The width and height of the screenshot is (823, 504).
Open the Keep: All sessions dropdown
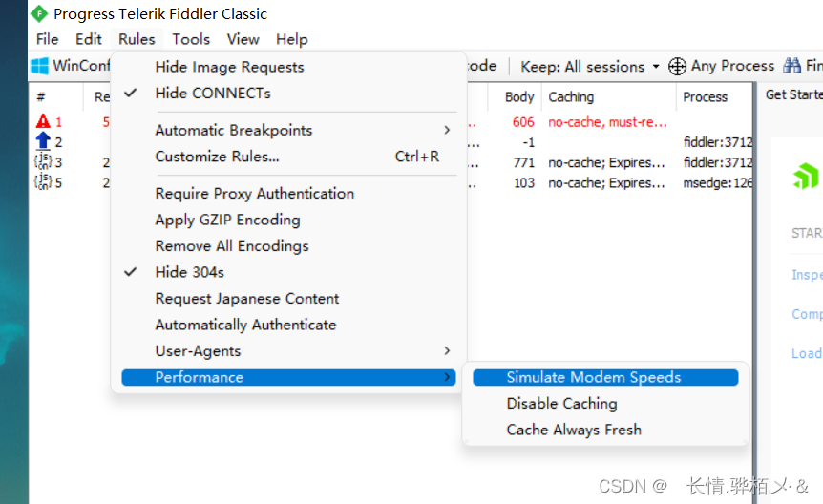[589, 67]
